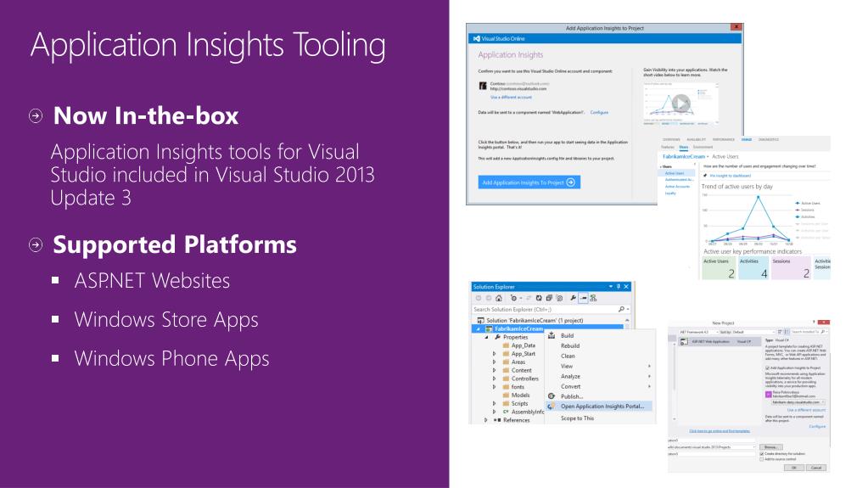
Task: Select Rebuild from the context menu
Action: coord(570,345)
